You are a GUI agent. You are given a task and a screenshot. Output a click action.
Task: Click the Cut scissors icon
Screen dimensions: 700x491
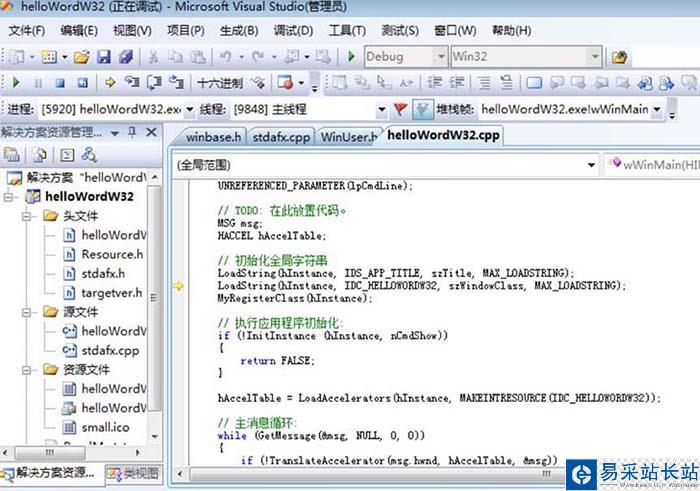[153, 57]
